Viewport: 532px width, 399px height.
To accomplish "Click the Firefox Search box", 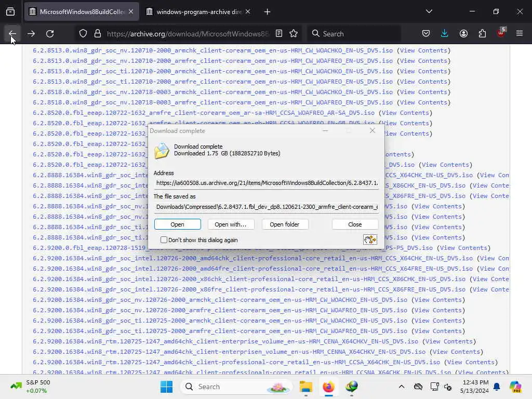I will coord(354,34).
